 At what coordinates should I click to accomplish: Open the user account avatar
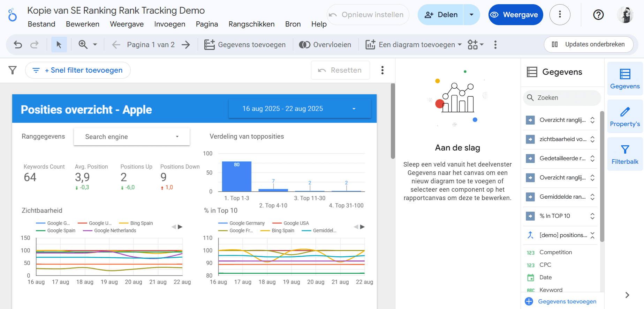tap(625, 15)
